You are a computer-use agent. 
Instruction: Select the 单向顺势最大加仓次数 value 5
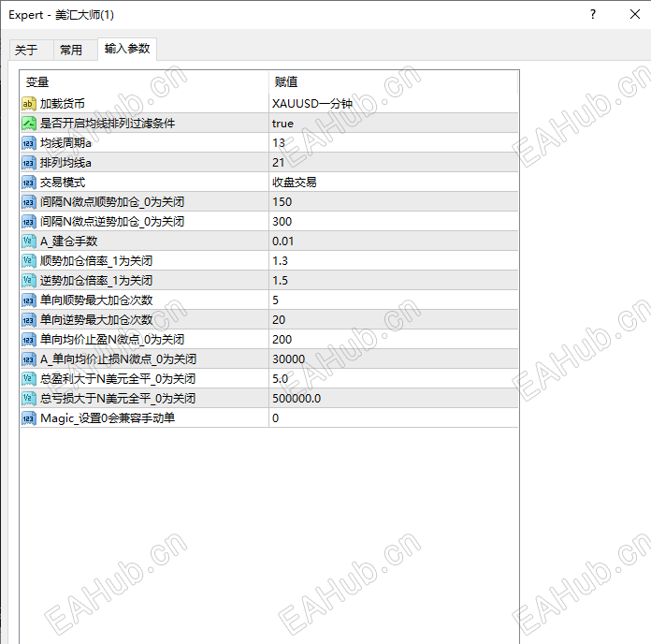(x=394, y=300)
